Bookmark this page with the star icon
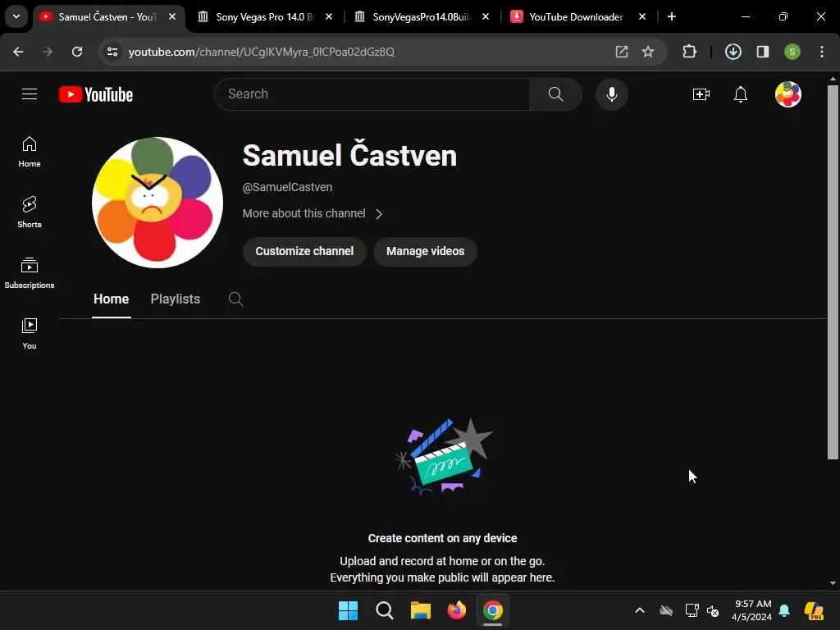This screenshot has height=630, width=840. point(648,52)
